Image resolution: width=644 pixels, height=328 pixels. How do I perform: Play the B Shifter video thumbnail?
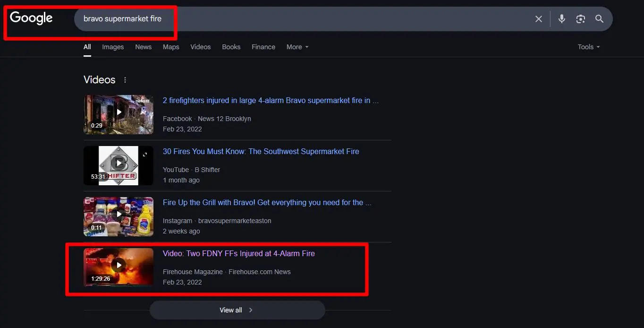[x=119, y=165]
